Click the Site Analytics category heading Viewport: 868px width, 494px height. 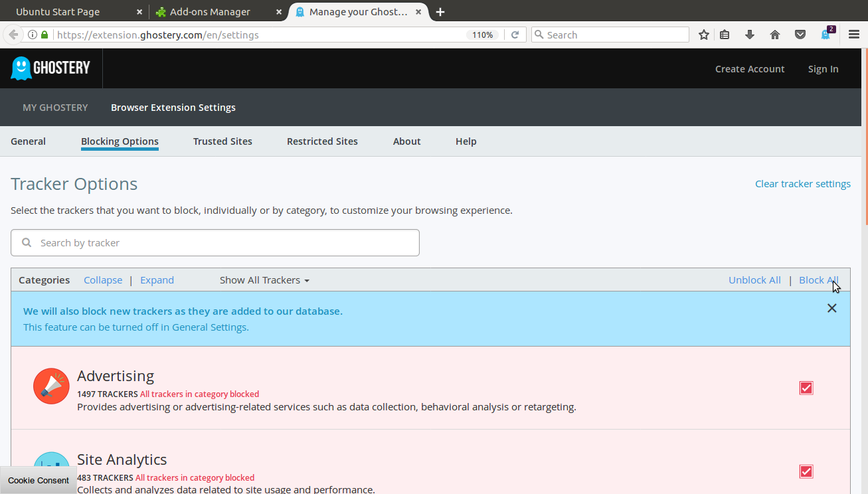click(122, 459)
